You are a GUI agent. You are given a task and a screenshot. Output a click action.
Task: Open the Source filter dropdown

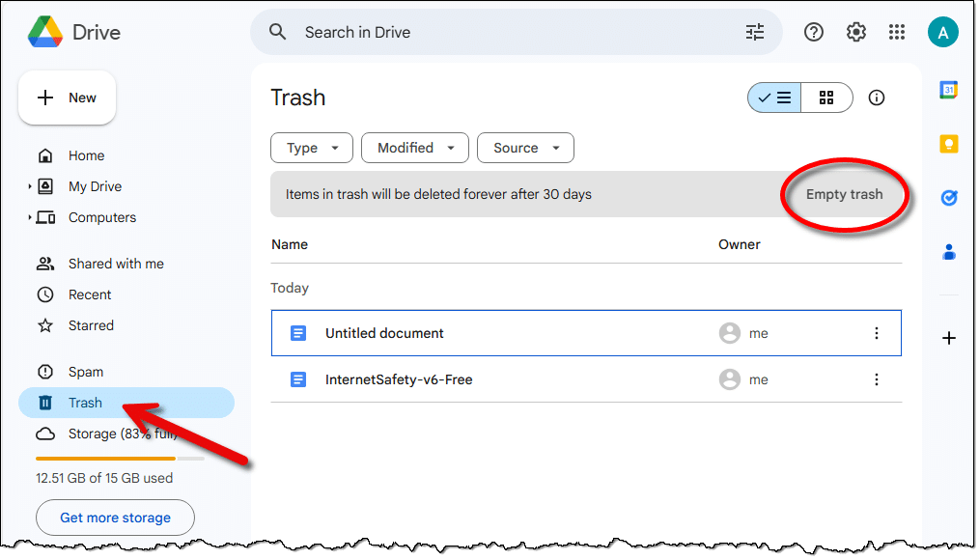pyautogui.click(x=525, y=148)
